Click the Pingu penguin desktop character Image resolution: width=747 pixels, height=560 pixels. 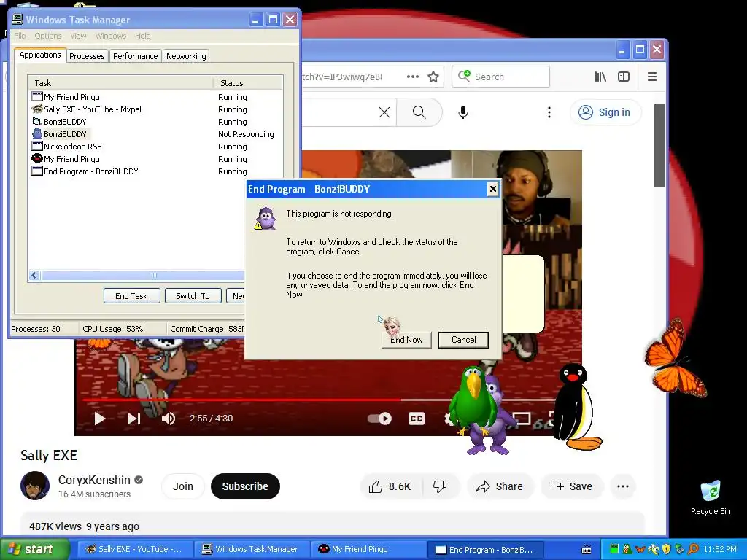tap(577, 407)
